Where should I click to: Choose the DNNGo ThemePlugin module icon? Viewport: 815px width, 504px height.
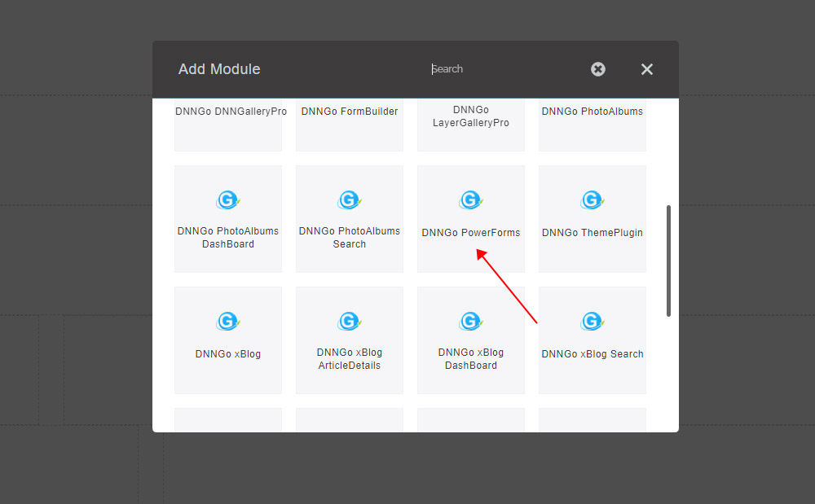[592, 199]
